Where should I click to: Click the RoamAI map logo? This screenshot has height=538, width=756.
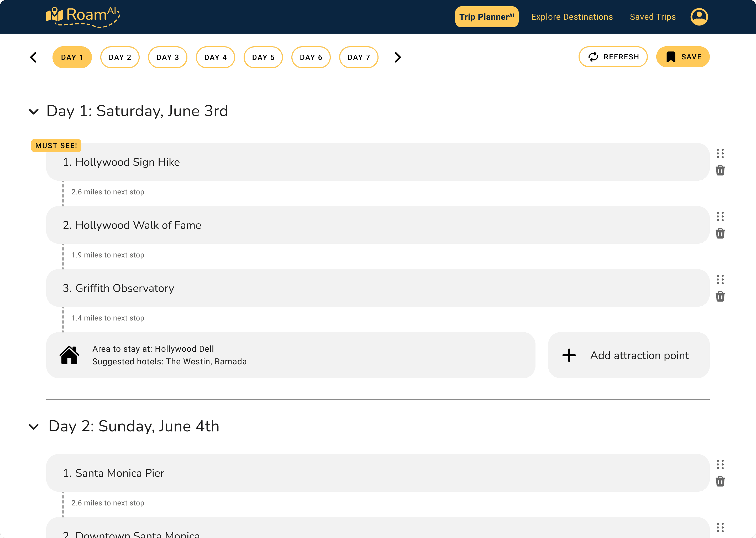(x=55, y=14)
